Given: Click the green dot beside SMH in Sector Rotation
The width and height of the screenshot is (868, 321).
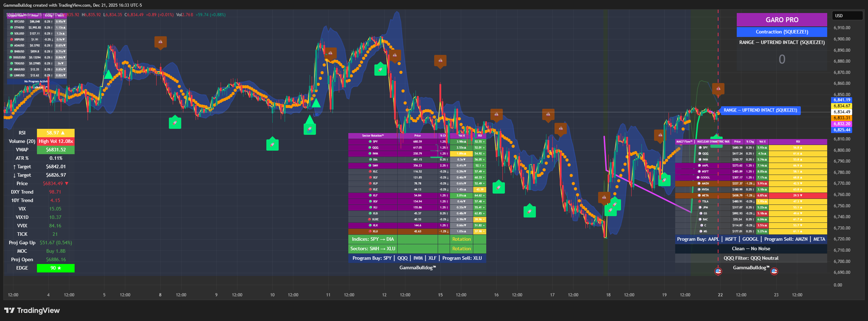Looking at the screenshot, I should [x=370, y=165].
